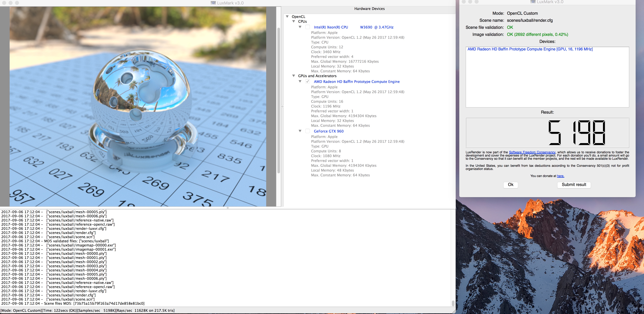This screenshot has height=314, width=644.
Task: Enable the GeForce GTX 960 checkbox
Action: (x=308, y=131)
